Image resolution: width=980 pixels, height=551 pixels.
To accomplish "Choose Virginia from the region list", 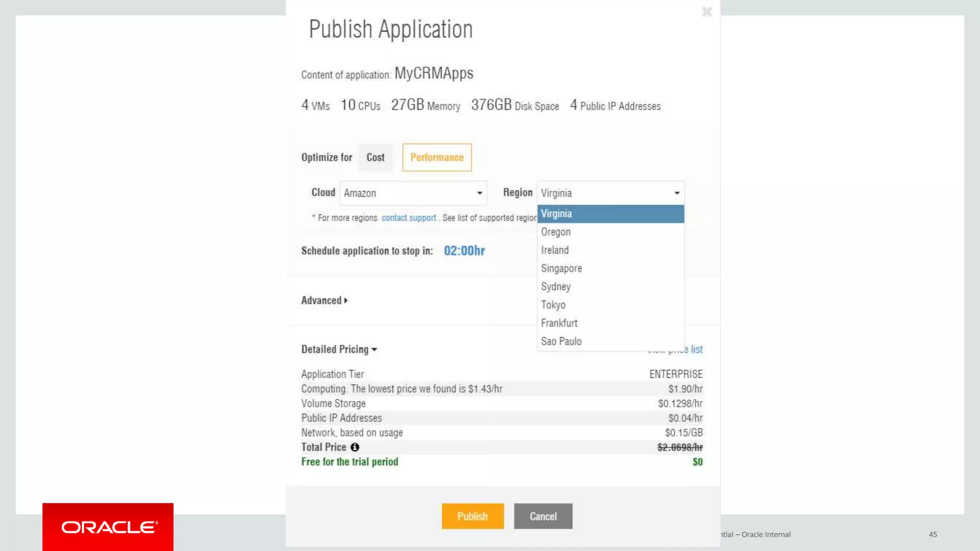I will click(x=611, y=214).
